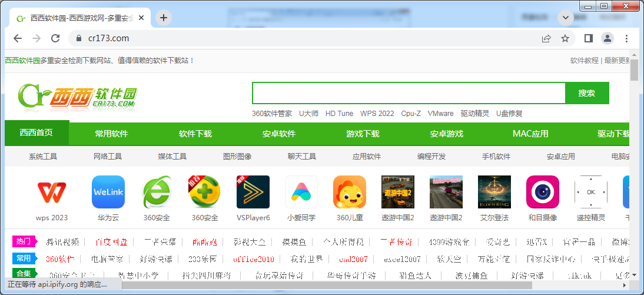This screenshot has width=644, height=295.
Task: Open the 安卓应用 subcategory
Action: [560, 157]
